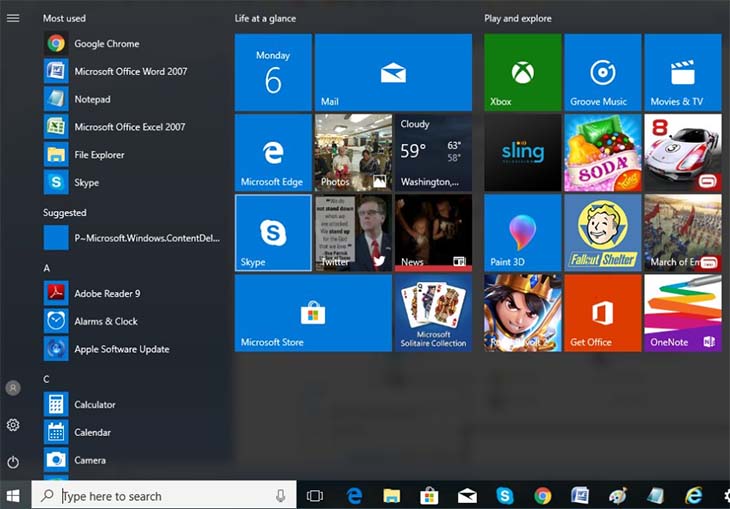Open the racing game tile with number 8
Screen dimensions: 730x509
pos(683,153)
